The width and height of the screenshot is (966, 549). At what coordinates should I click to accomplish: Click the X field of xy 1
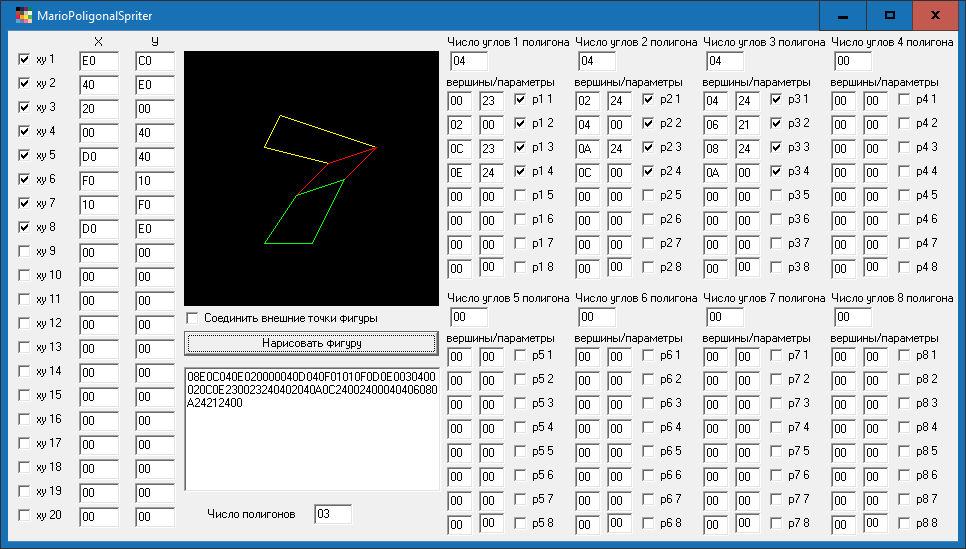99,61
